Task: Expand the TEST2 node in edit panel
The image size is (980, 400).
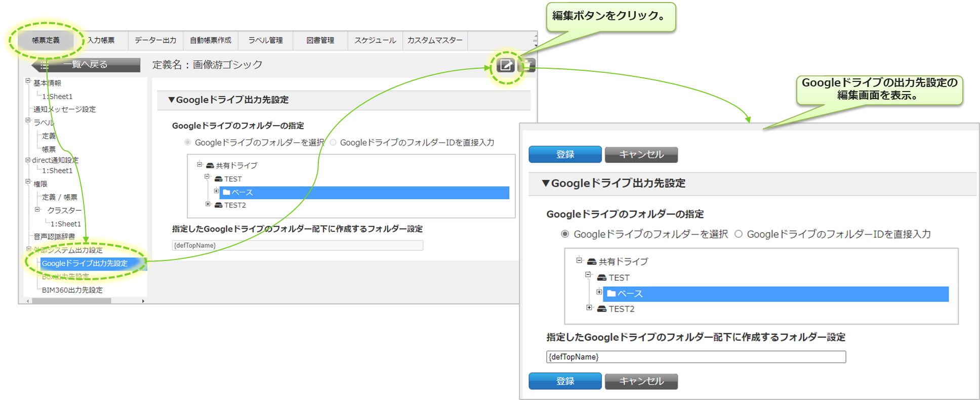Action: pos(589,307)
